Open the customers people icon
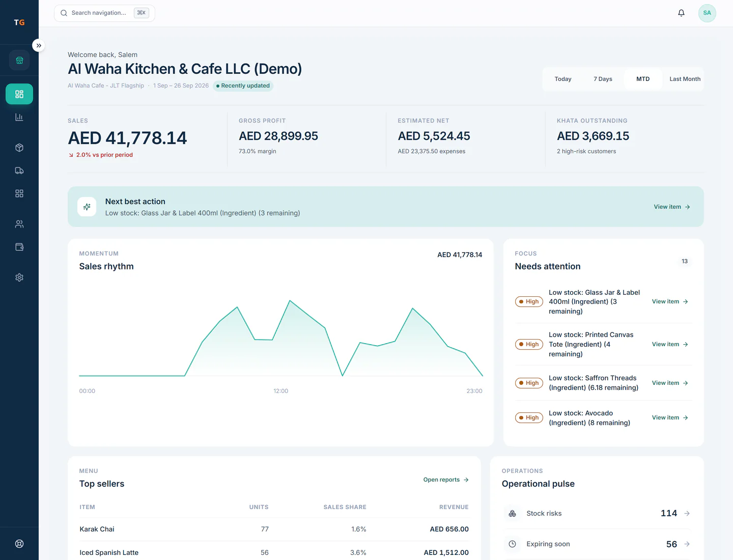This screenshot has height=560, width=733. click(x=19, y=224)
